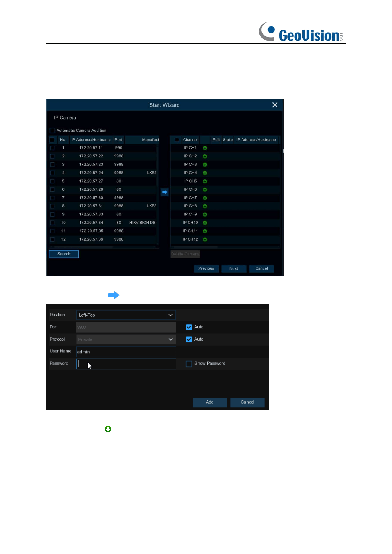Select camera 172.20.57.24 checkbox
The width and height of the screenshot is (392, 554).
pos(52,173)
